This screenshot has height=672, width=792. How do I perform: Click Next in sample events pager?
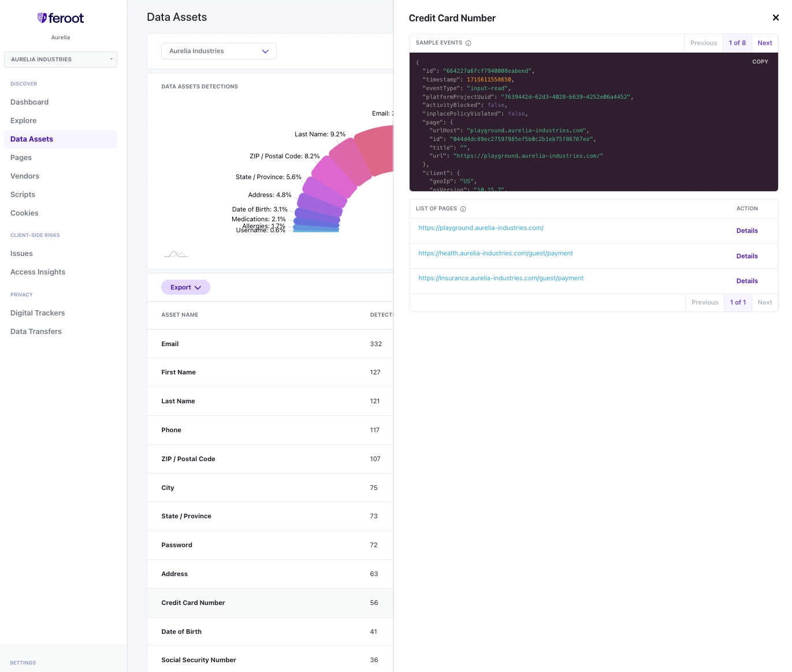(765, 43)
